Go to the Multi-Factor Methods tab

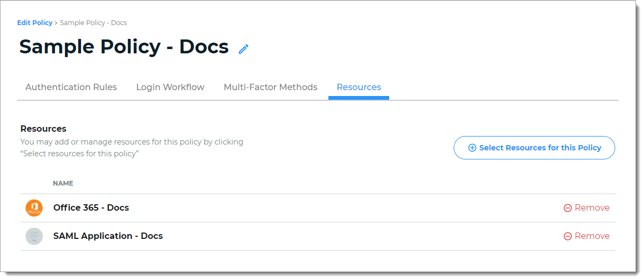pos(270,87)
